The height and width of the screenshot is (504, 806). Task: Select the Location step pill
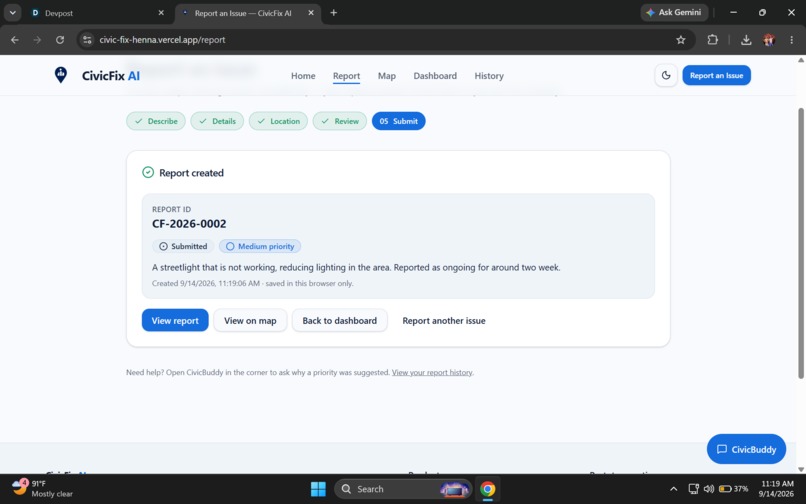pos(278,121)
